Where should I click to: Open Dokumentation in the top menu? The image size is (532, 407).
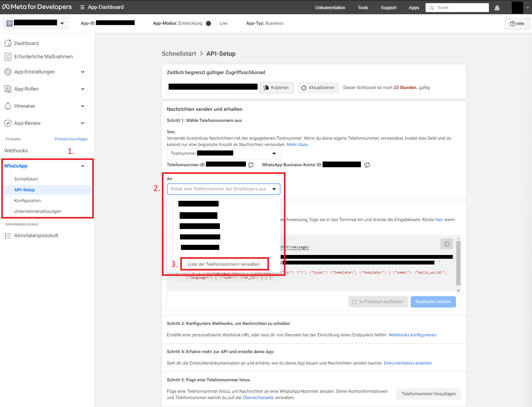[x=330, y=8]
